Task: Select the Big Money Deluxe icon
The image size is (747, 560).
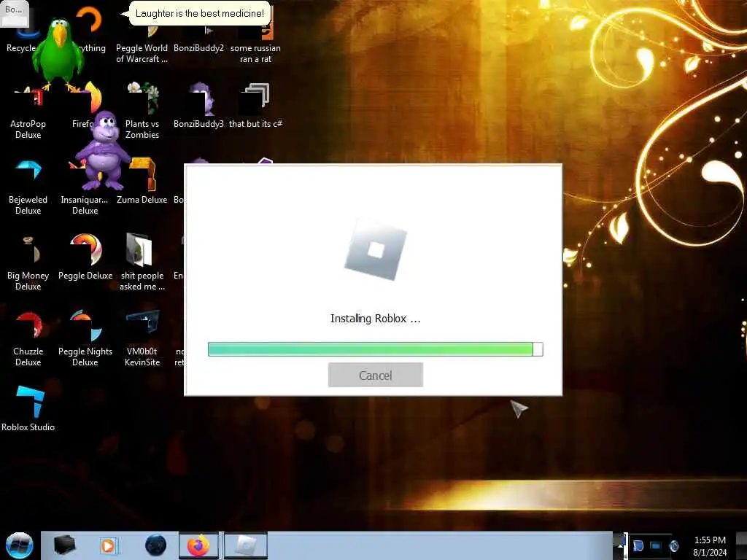Action: click(x=28, y=262)
